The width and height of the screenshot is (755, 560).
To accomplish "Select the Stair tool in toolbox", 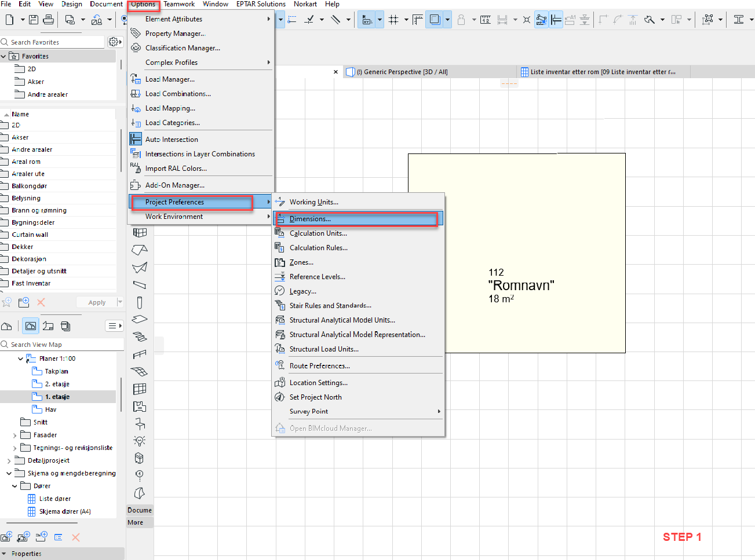I will pos(140,336).
